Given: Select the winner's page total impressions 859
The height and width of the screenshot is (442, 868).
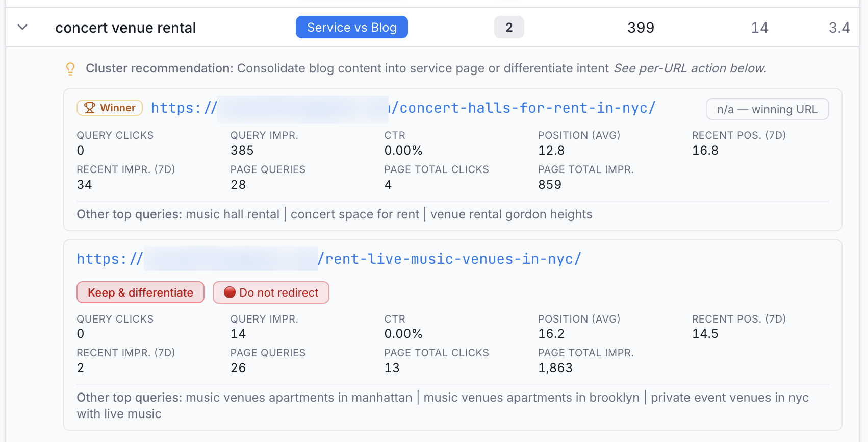Looking at the screenshot, I should (x=550, y=185).
